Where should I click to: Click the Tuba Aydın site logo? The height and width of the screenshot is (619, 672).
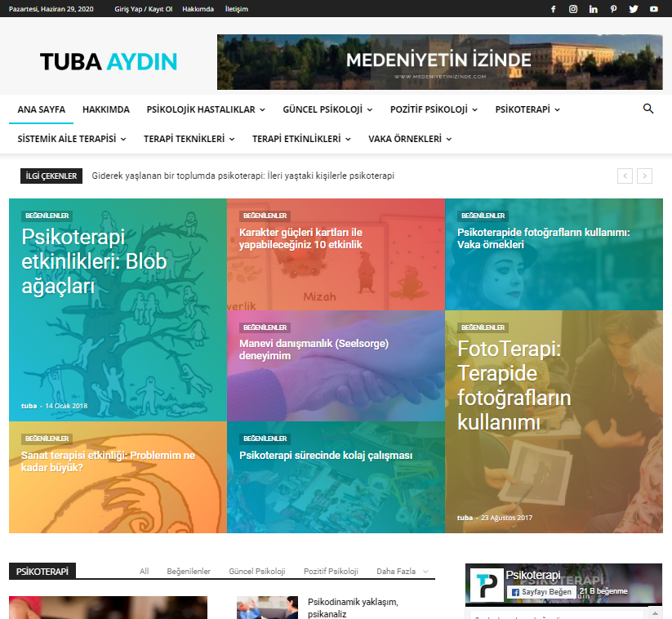click(x=109, y=62)
